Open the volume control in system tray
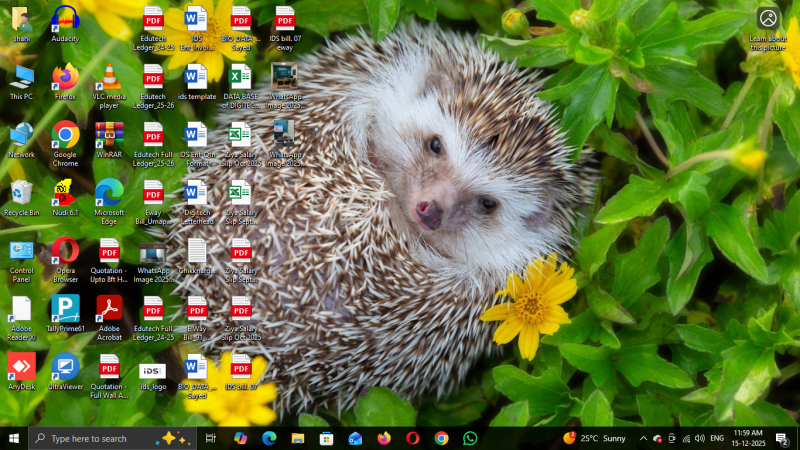 tap(699, 438)
